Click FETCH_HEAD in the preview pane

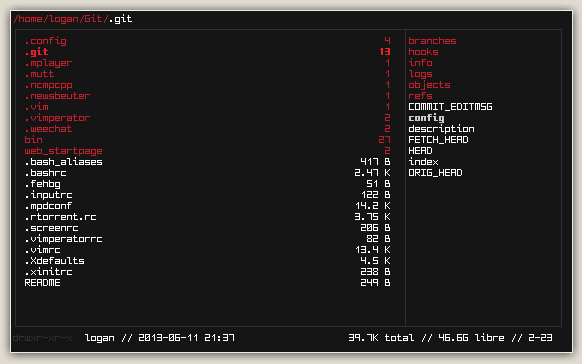pos(438,140)
